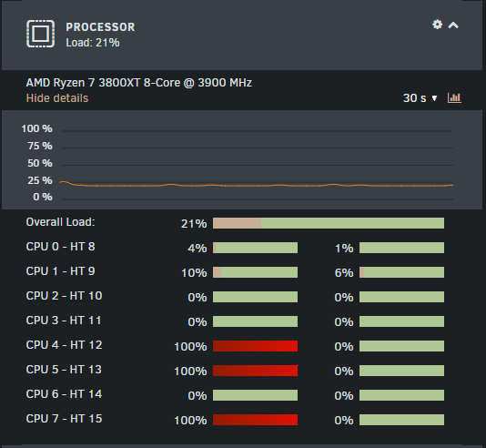The height and width of the screenshot is (448, 486).
Task: Open the Processor widget settings gear
Action: click(x=438, y=25)
